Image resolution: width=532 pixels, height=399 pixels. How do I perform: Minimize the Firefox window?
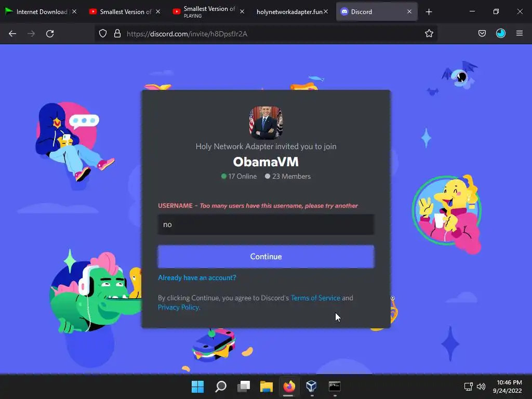(x=472, y=11)
